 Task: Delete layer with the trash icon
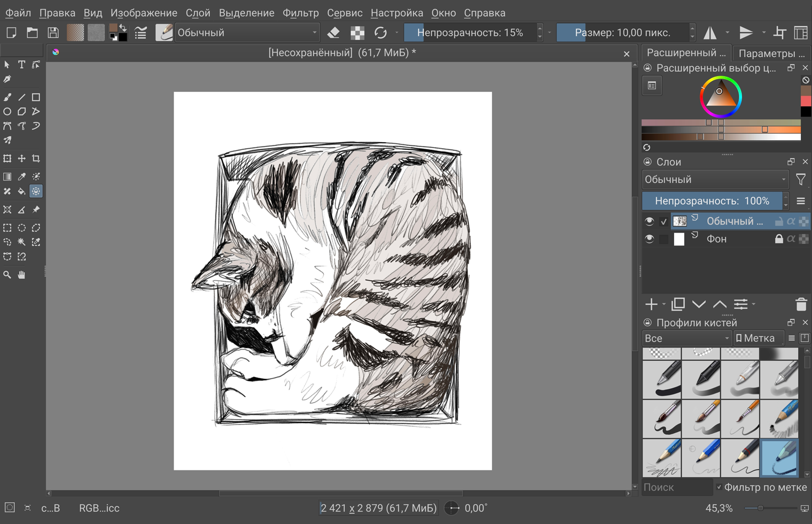(x=800, y=304)
